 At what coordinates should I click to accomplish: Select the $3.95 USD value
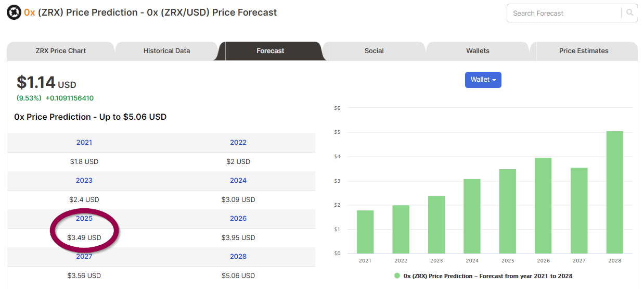click(x=238, y=237)
